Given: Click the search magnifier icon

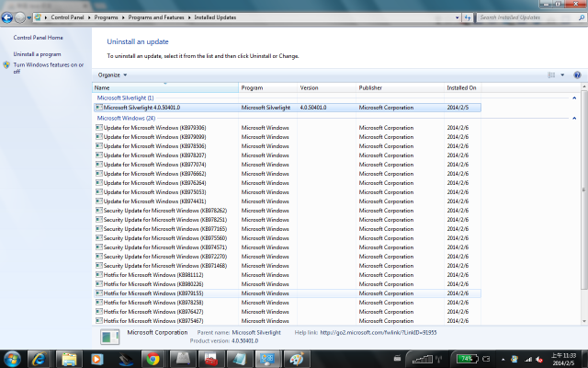Looking at the screenshot, I should pyautogui.click(x=582, y=17).
